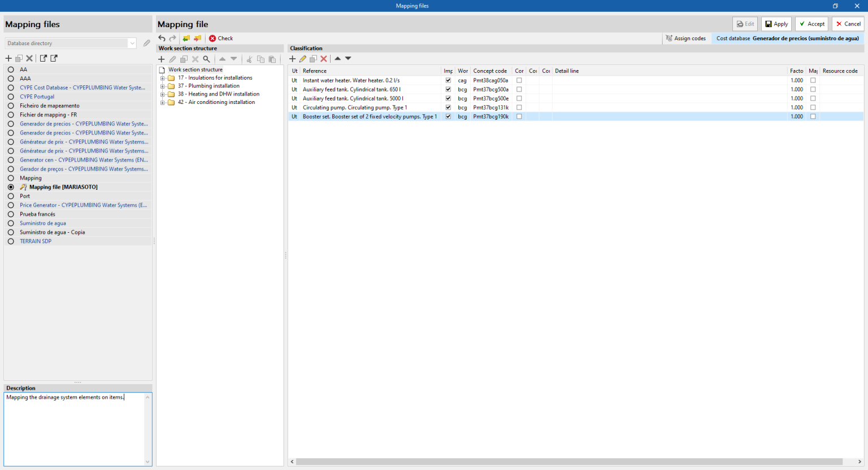The image size is (868, 470).
Task: Expand the 37 - Plumbing installation folder
Action: [163, 86]
